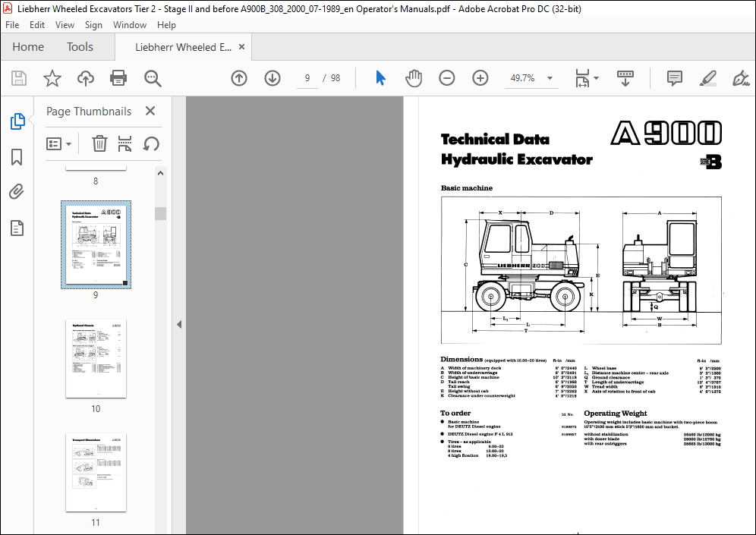Delete selected page with trash icon
This screenshot has width=756, height=535.
click(99, 143)
